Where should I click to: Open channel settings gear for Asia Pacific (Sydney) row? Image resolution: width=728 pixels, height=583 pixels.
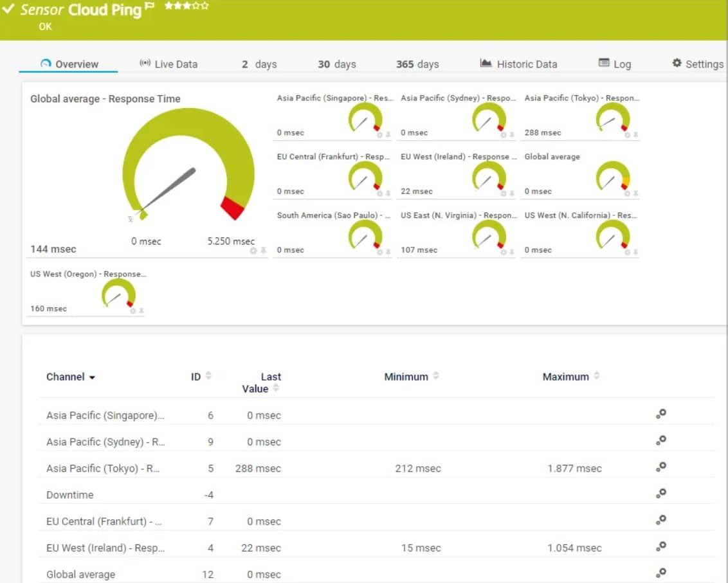click(661, 440)
